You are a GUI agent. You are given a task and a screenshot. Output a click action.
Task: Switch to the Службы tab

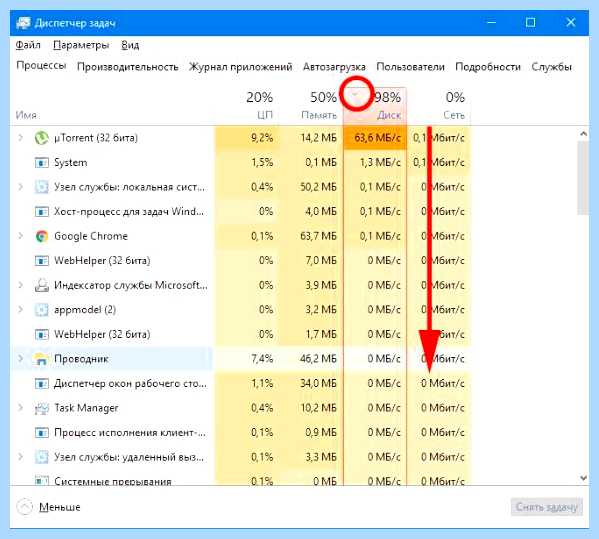[x=551, y=67]
